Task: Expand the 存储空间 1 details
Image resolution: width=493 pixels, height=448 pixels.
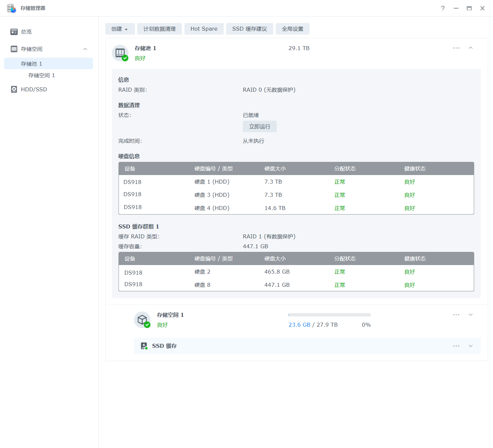Action: pos(471,315)
